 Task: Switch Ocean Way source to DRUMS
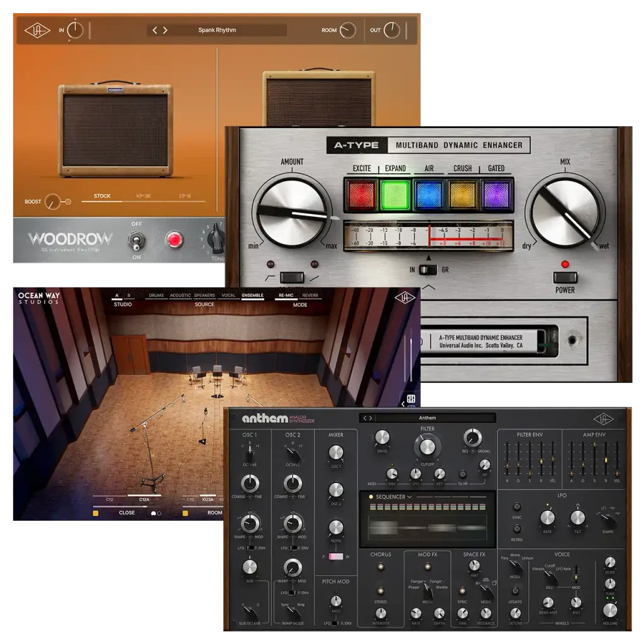coord(158,295)
